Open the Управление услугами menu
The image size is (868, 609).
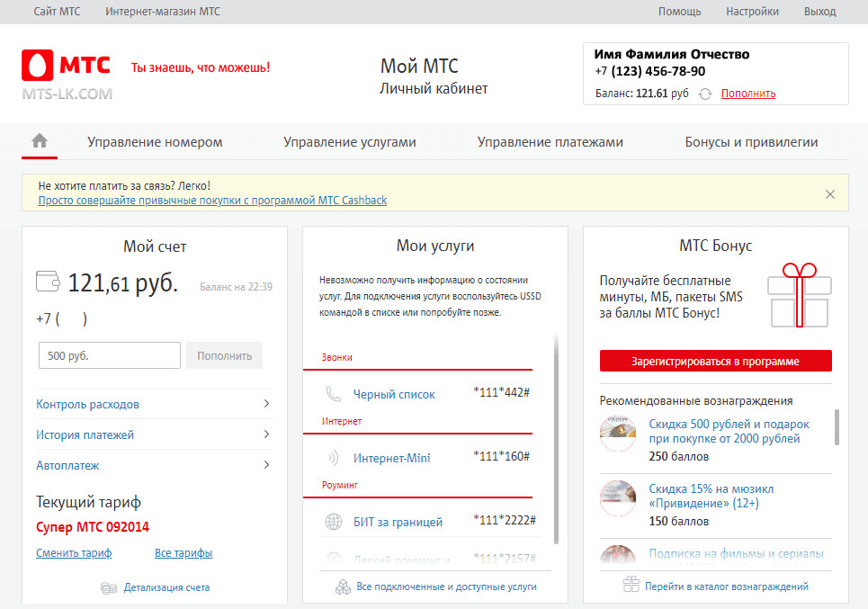[350, 142]
